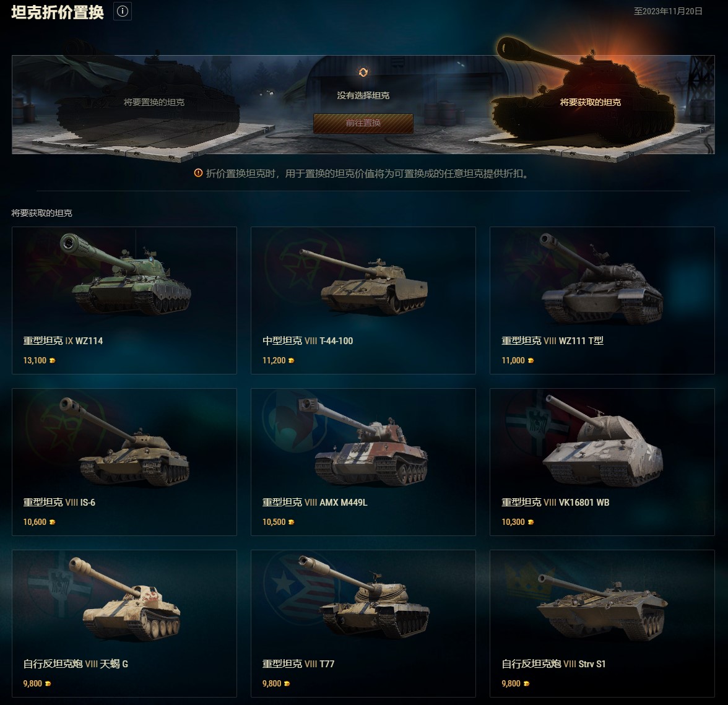Pick the WZ111 T型 tank card
This screenshot has height=705, width=728.
pyautogui.click(x=602, y=300)
